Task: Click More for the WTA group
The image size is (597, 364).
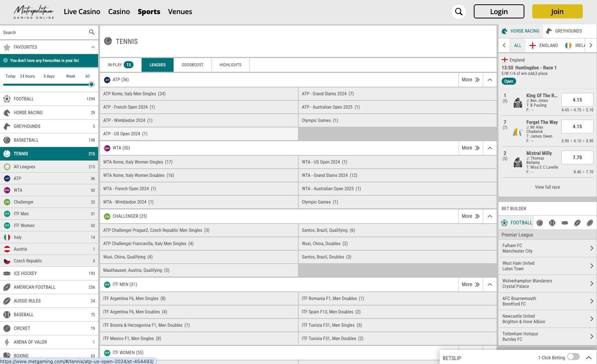Action: click(x=471, y=148)
